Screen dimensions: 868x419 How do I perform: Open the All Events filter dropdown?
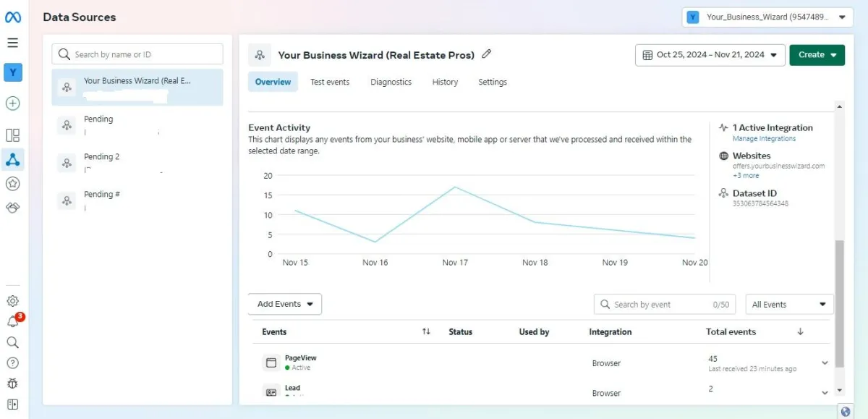[789, 305]
